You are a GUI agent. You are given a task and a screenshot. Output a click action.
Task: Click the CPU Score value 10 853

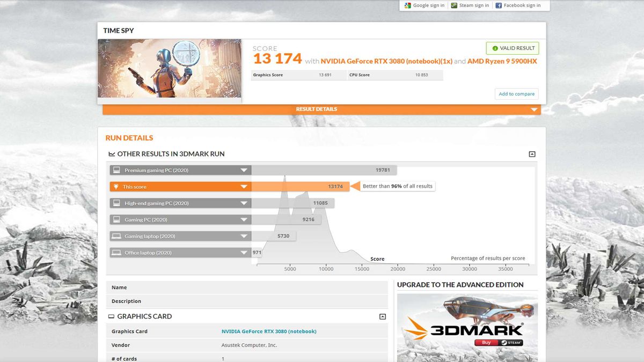pos(421,75)
